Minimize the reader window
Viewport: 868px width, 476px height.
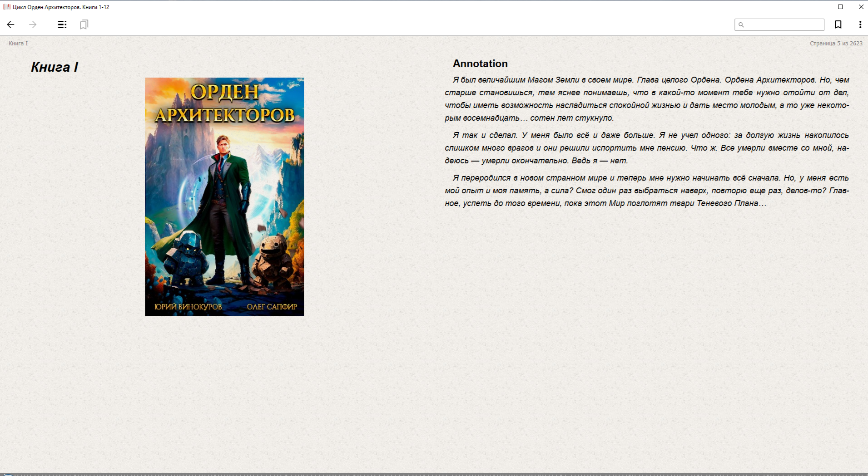click(x=820, y=7)
